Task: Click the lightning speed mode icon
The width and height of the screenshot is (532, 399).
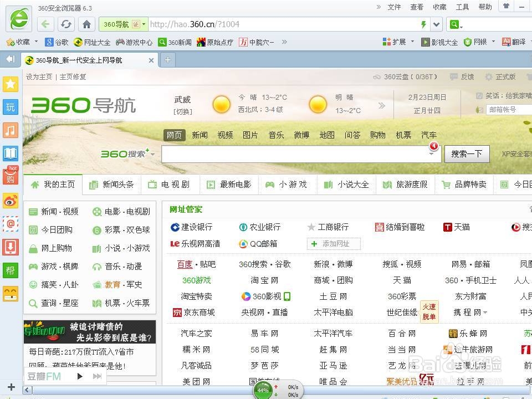Action: pyautogui.click(x=423, y=24)
